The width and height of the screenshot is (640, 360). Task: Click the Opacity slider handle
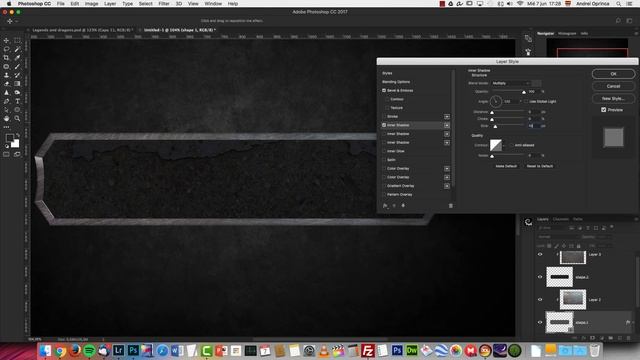point(524,92)
